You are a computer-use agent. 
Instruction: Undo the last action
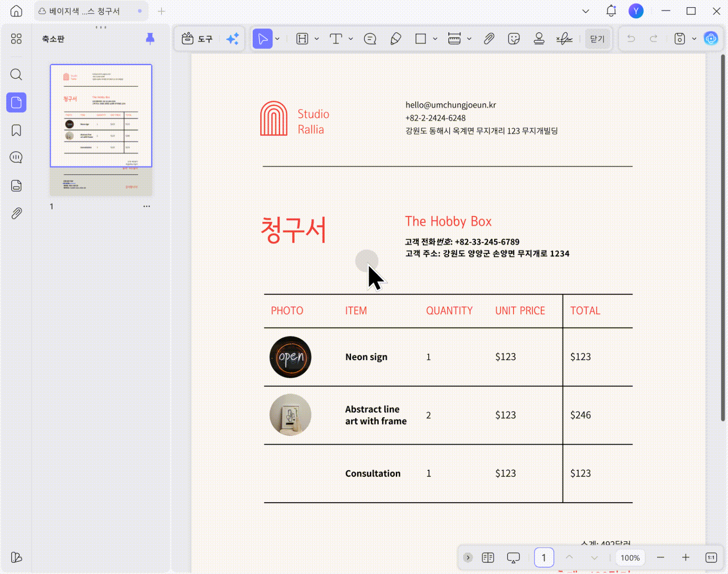click(631, 39)
